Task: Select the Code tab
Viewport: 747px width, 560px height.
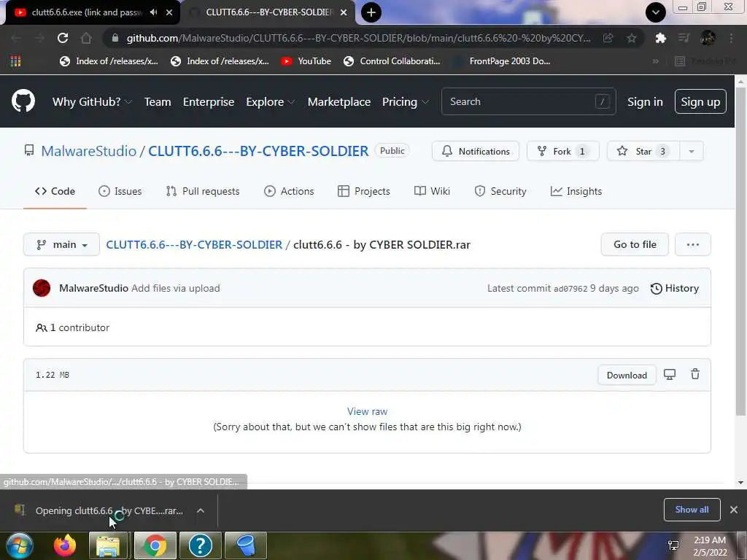Action: [55, 192]
